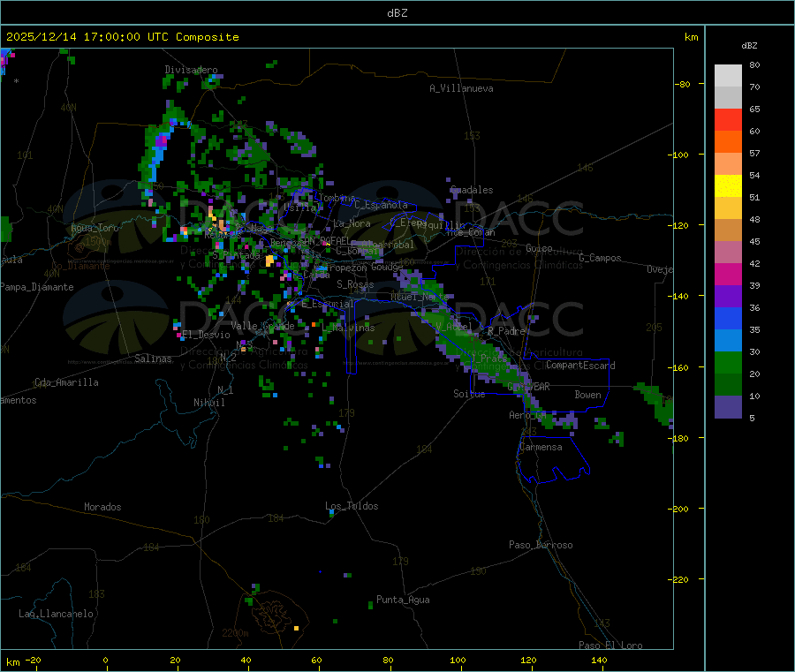This screenshot has height=672, width=795.
Task: Click the 'Guadales' location label
Action: [x=472, y=190]
